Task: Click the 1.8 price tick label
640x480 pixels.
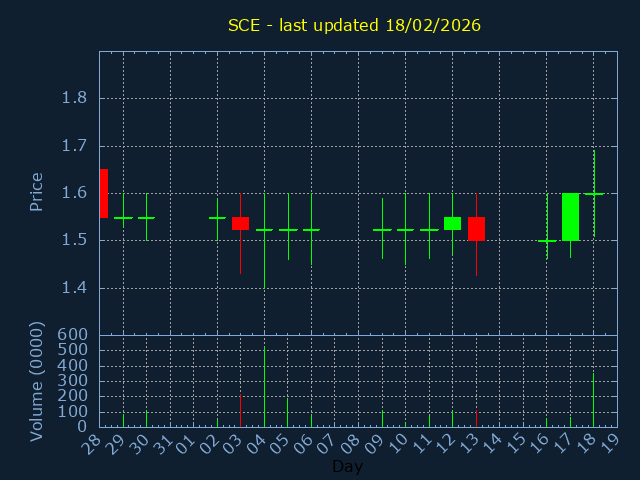Action: coord(74,98)
